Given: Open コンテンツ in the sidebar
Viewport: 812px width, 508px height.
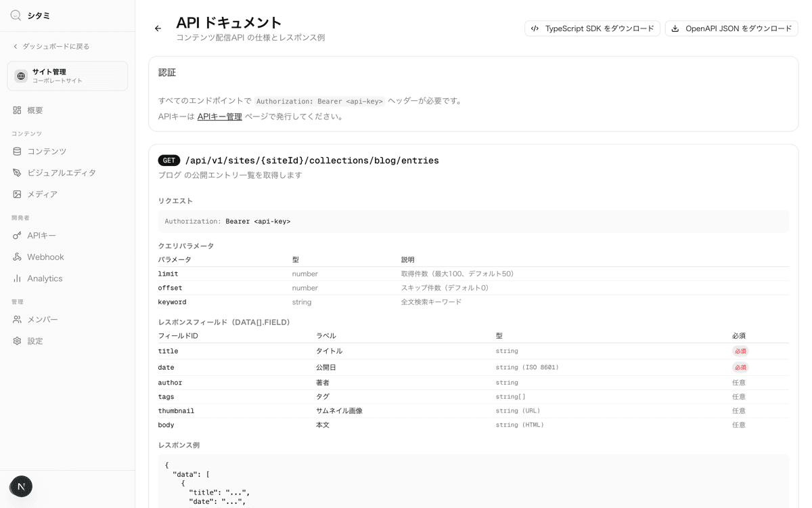Looking at the screenshot, I should tap(68, 151).
